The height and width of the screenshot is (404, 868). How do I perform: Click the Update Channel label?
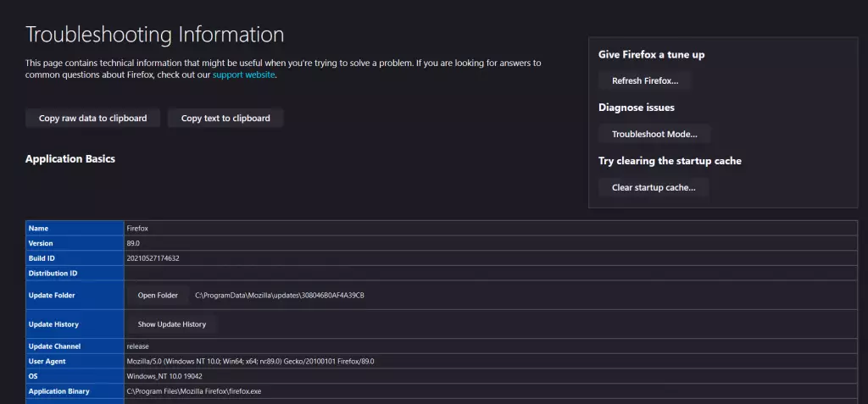[54, 346]
